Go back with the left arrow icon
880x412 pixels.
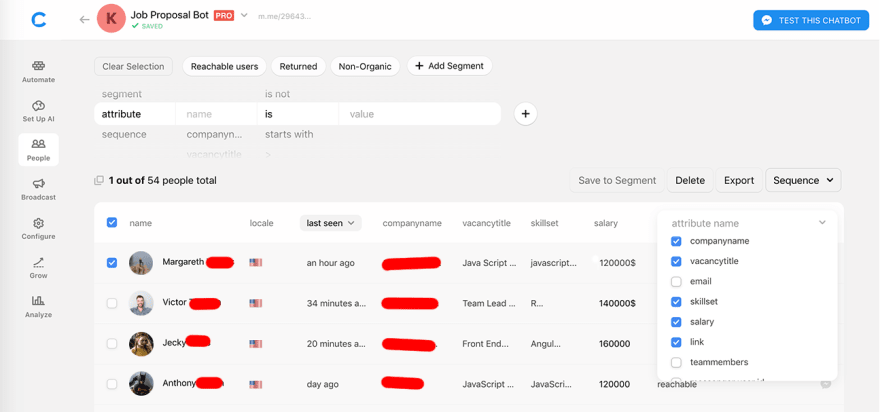pyautogui.click(x=84, y=20)
